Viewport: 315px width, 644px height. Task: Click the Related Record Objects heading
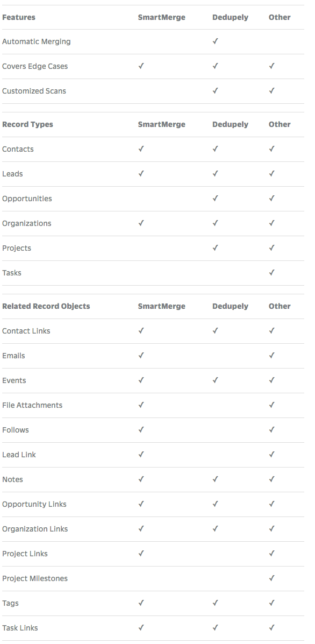click(46, 306)
